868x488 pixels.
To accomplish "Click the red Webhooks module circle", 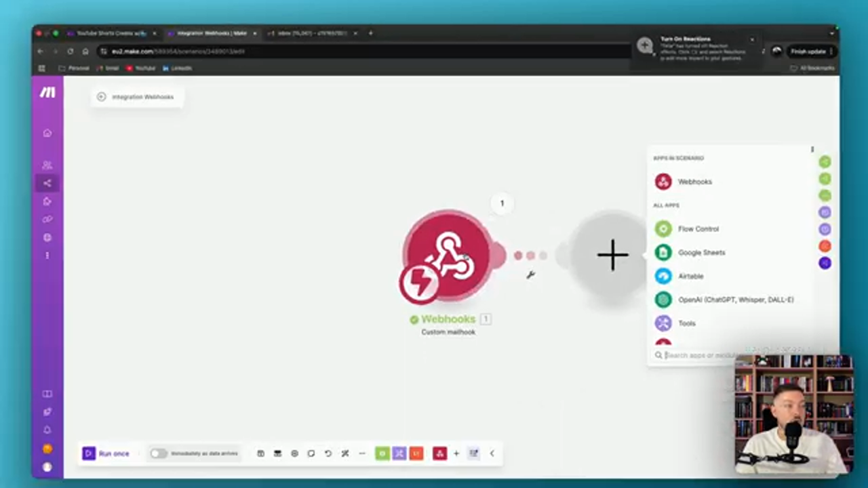I will point(448,255).
